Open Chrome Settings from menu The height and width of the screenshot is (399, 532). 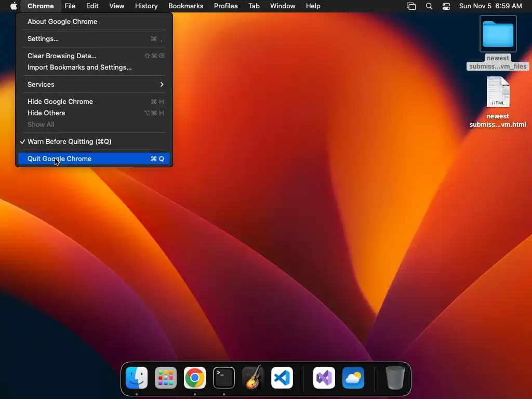tap(94, 38)
